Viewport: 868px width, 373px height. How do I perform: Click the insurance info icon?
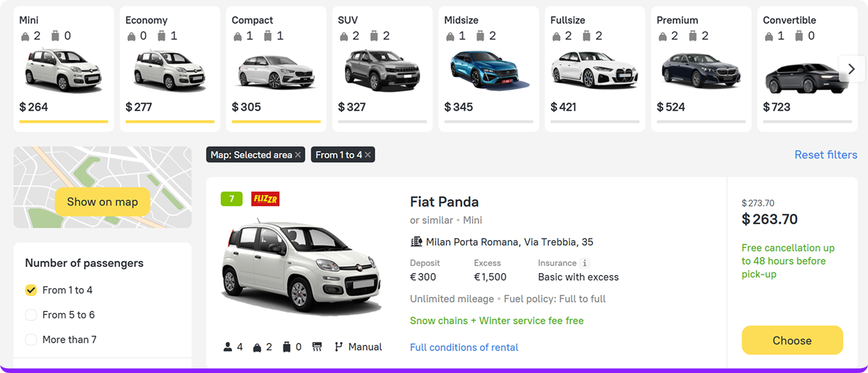(585, 263)
